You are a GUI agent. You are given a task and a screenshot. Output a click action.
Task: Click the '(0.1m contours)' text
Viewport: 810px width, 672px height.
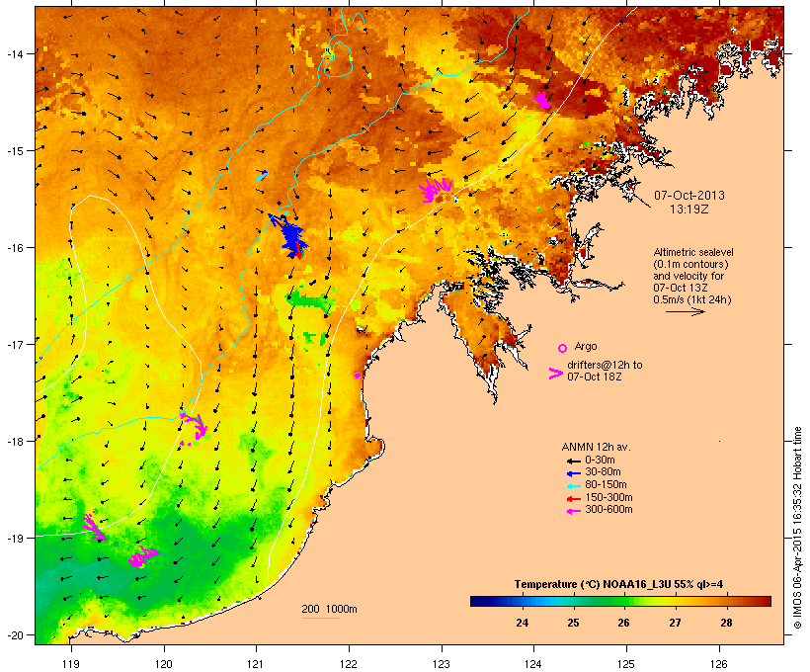point(690,264)
